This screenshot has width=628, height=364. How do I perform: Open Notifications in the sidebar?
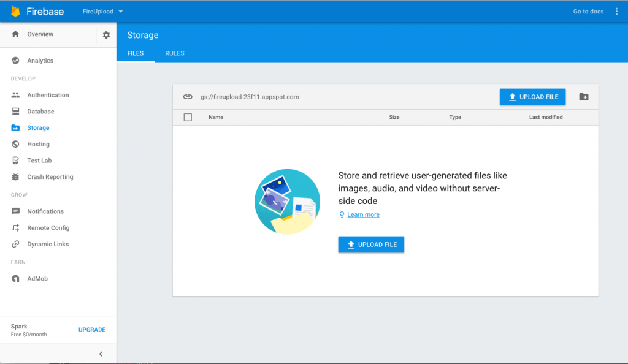click(x=45, y=211)
